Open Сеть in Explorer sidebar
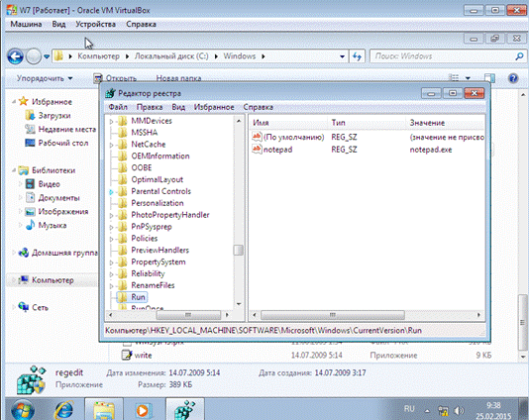 [34, 307]
